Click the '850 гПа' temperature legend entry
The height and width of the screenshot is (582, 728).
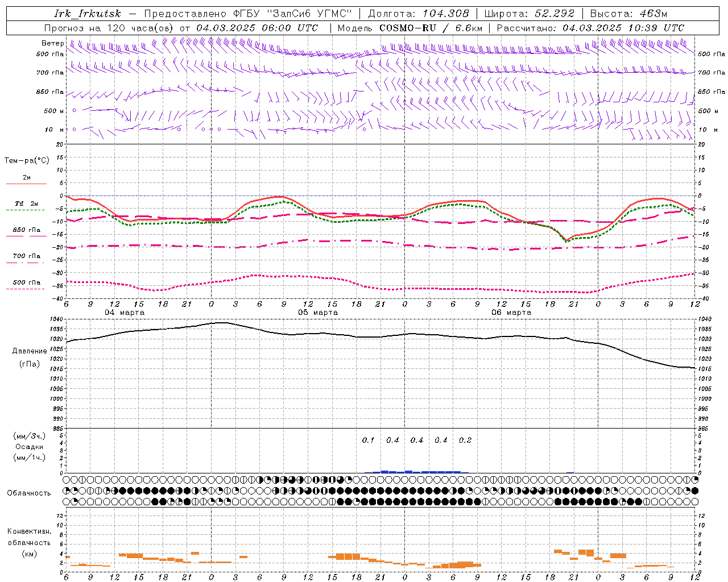[27, 230]
